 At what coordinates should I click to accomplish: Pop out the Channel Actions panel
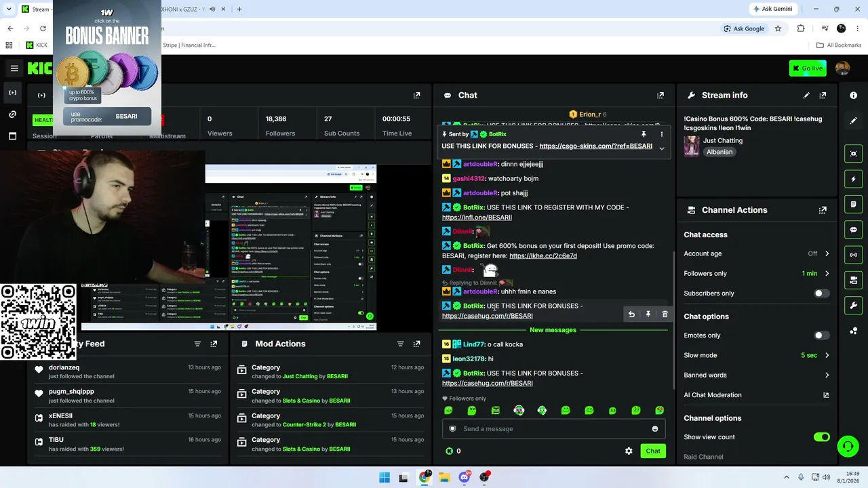point(823,210)
